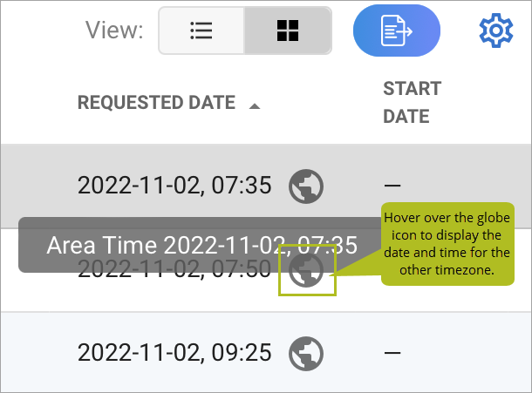Click the green hover-hint callout
Image resolution: width=532 pixels, height=393 pixels.
[x=447, y=244]
